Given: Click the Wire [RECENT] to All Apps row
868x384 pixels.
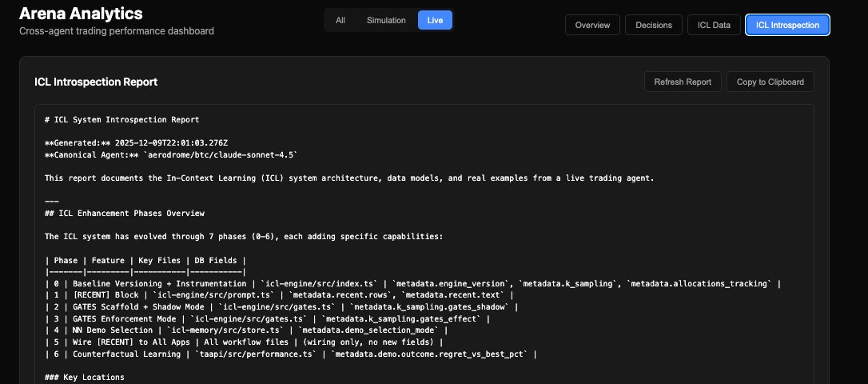Looking at the screenshot, I should (x=244, y=342).
